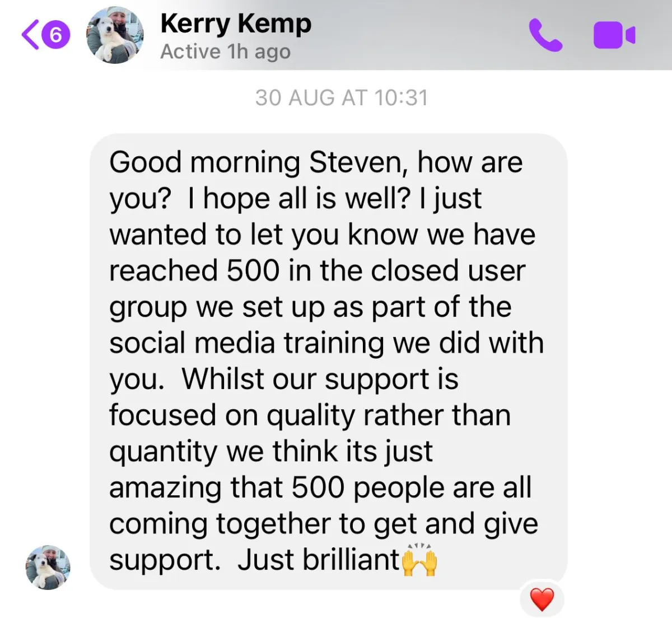672x642 pixels.
Task: Tap the line focused on quality rather than
Action: click(310, 415)
